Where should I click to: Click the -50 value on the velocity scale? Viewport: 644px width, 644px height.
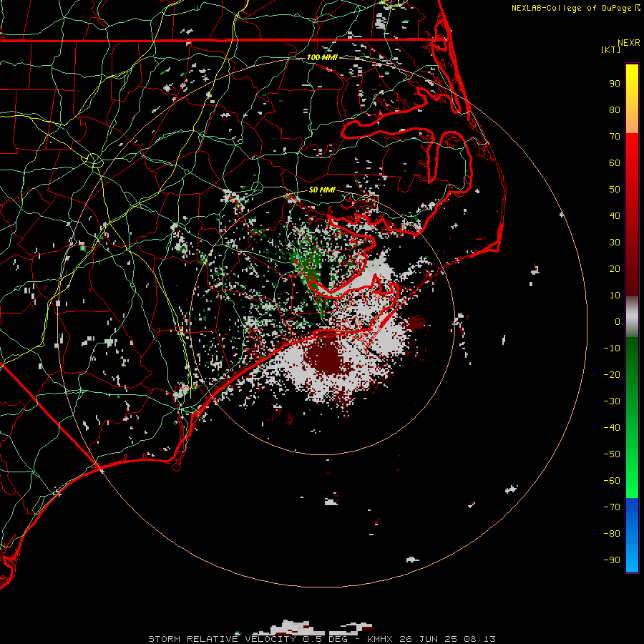pyautogui.click(x=612, y=454)
